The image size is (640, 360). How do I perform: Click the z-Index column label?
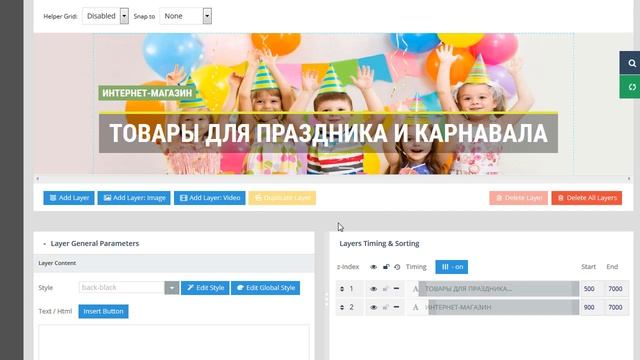tap(348, 267)
